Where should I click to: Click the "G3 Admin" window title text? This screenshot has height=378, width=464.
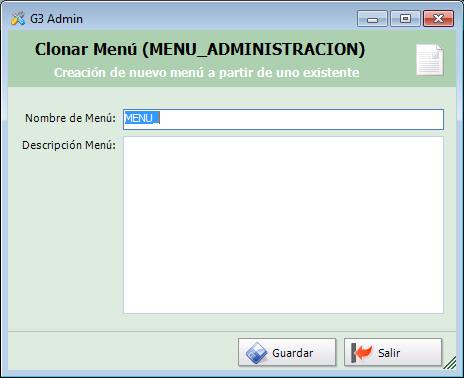click(56, 19)
